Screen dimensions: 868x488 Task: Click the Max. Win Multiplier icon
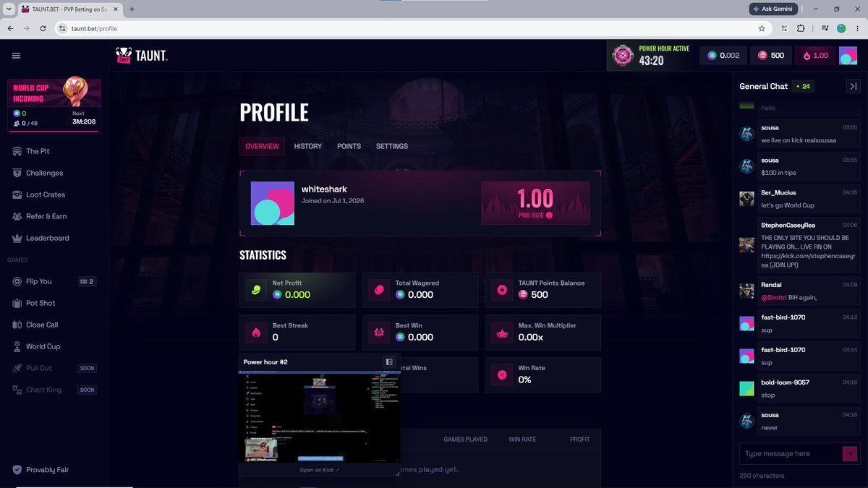[502, 332]
